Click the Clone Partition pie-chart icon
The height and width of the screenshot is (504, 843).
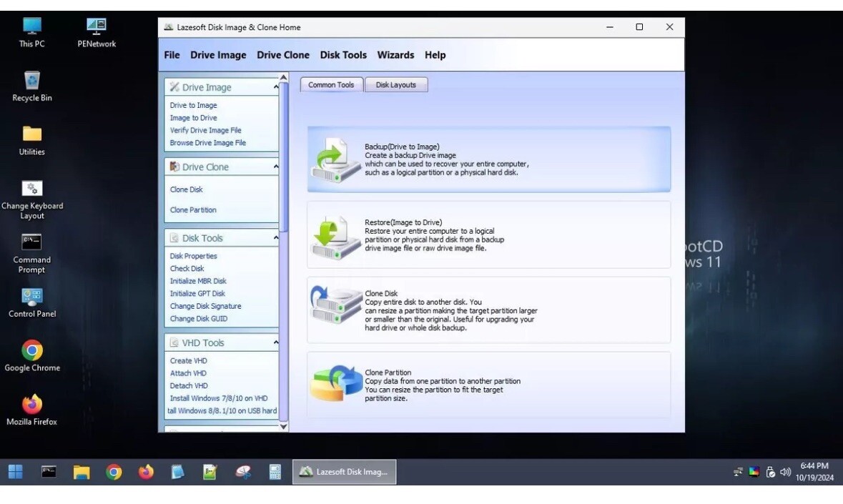(x=334, y=384)
